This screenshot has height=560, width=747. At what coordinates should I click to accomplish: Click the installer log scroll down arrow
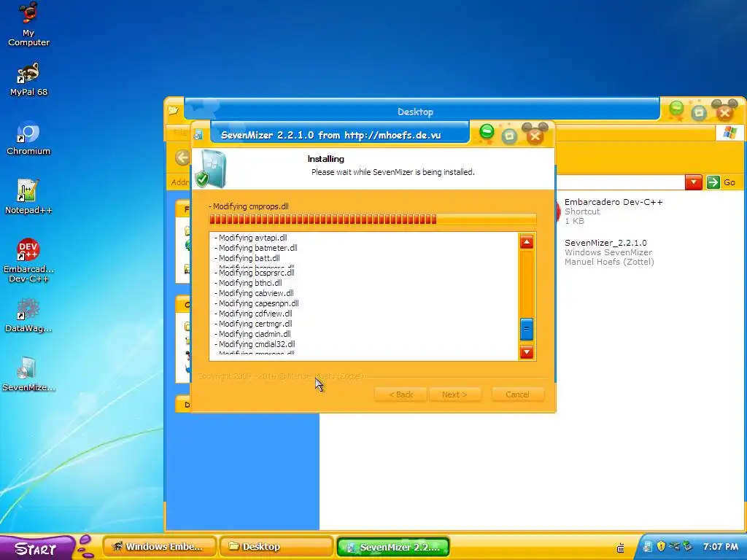(527, 352)
